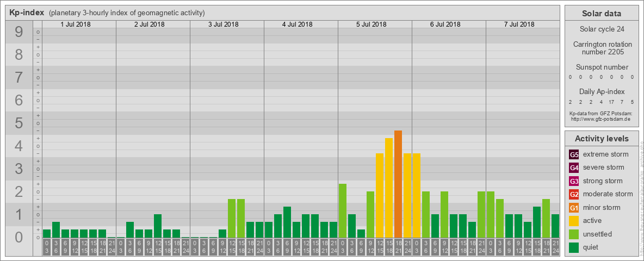Click the 21-24 time slot under 7 Jul
This screenshot has height=261, width=644.
coord(555,247)
